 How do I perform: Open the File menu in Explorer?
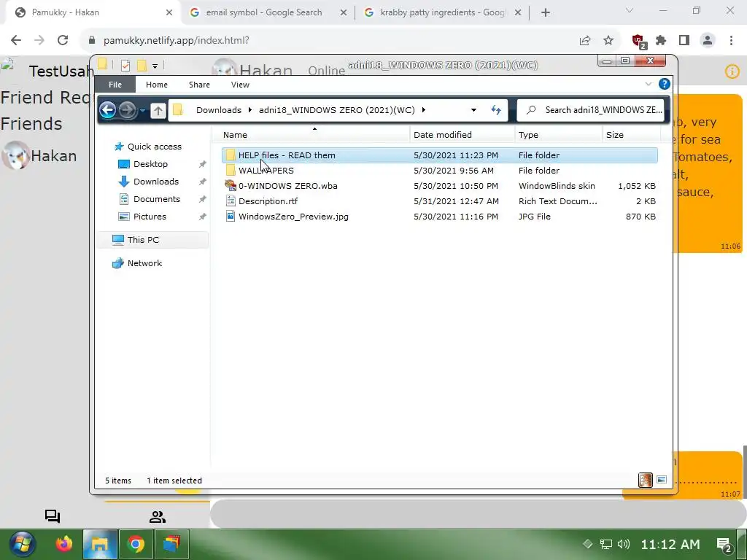point(115,85)
